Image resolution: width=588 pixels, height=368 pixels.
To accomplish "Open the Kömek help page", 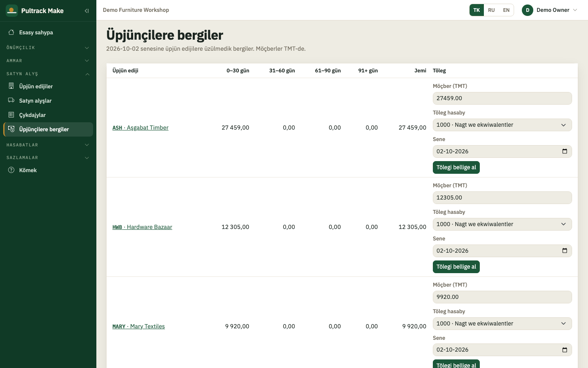I will pos(48,170).
